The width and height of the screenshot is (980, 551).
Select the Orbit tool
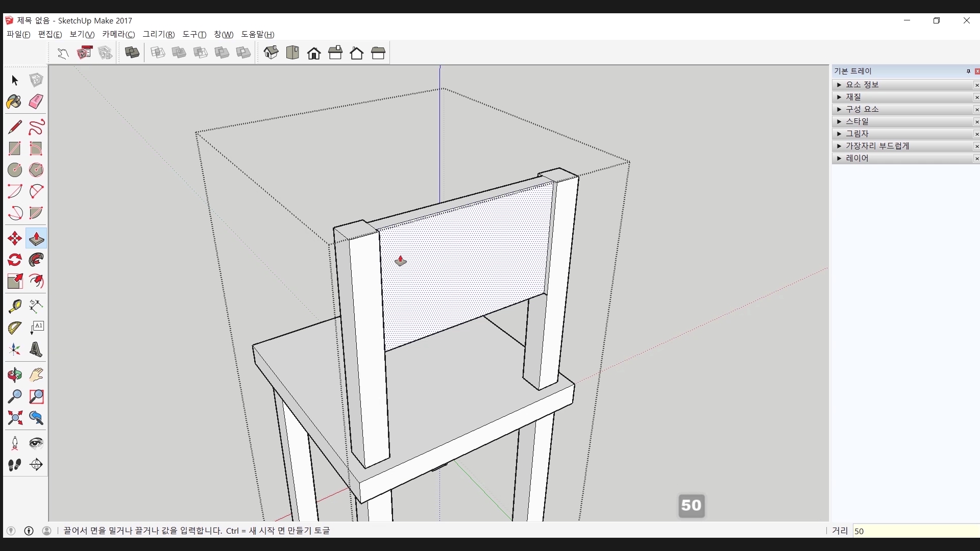coord(15,375)
